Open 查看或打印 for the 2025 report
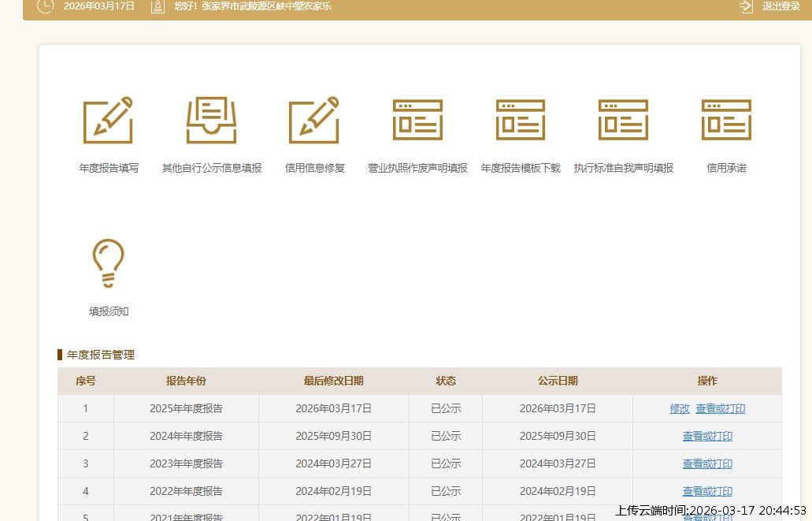812x521 pixels. point(720,408)
